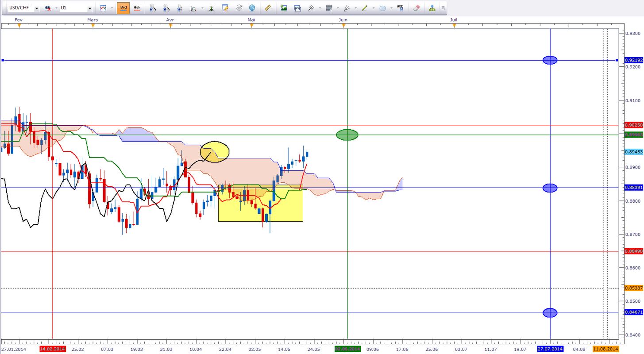Viewport: 644px width, 354px height.
Task: Click the orange marker under Juin
Action: tap(343, 26)
